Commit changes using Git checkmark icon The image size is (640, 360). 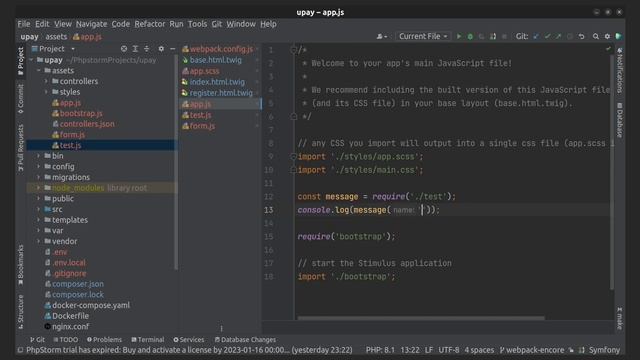point(547,36)
